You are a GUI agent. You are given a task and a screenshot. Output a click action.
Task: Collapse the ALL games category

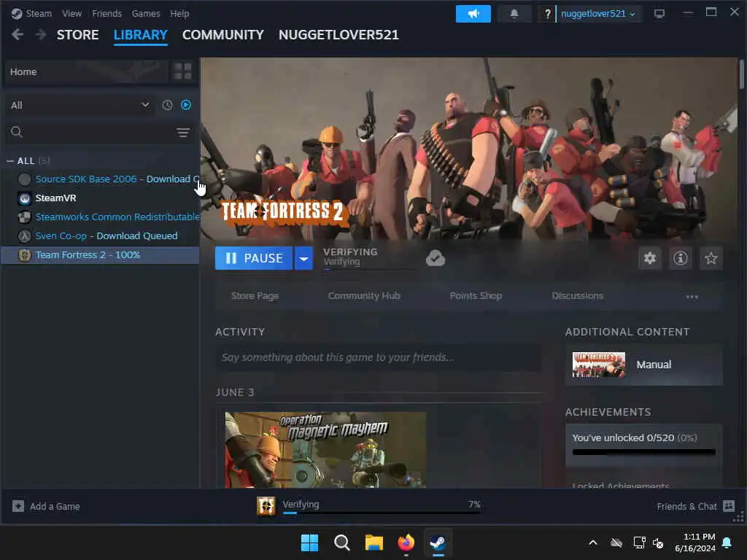point(10,161)
